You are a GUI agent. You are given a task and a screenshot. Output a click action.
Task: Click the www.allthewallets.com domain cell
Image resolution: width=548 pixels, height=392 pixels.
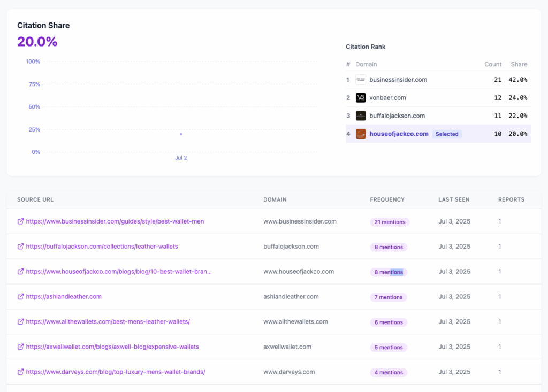coord(295,322)
